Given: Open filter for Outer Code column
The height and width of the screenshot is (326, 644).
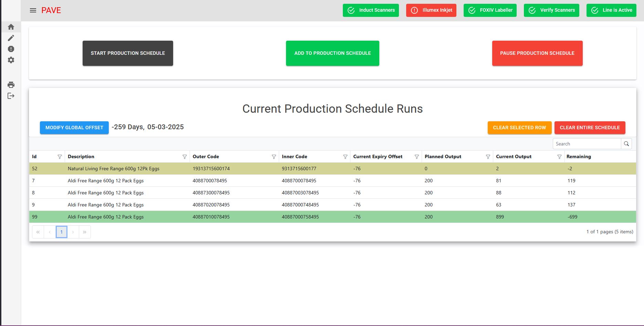Looking at the screenshot, I should click(x=274, y=157).
